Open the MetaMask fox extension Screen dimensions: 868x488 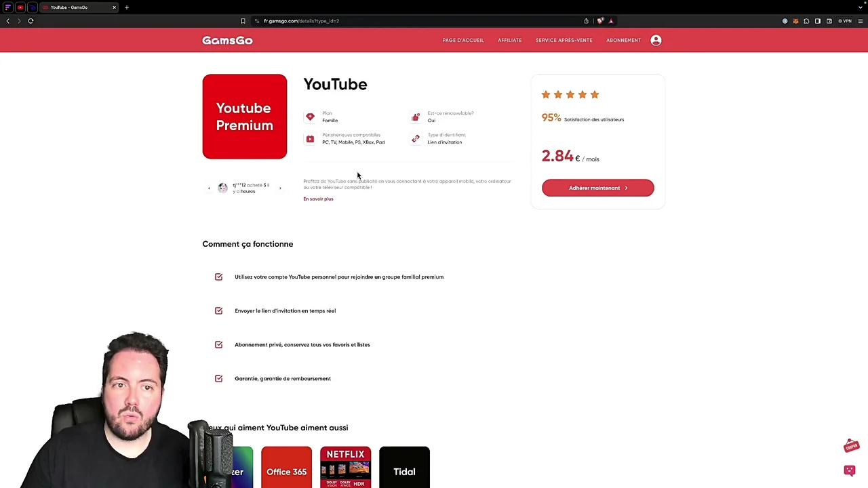click(x=795, y=21)
